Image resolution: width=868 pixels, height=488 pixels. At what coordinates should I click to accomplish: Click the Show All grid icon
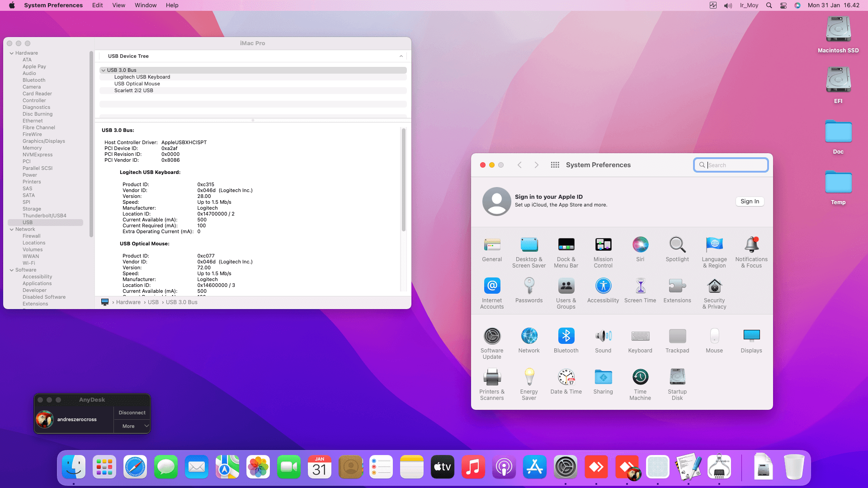point(555,165)
